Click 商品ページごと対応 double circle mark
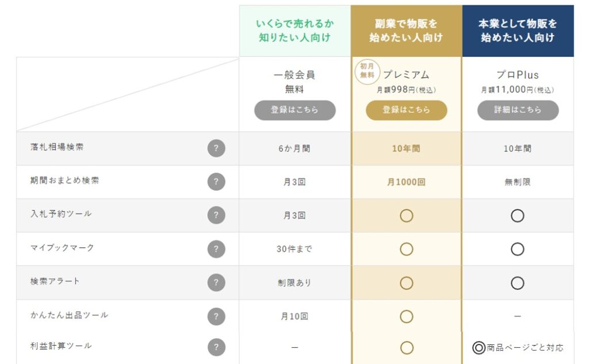Screen dimensions: 589x364 (479, 347)
